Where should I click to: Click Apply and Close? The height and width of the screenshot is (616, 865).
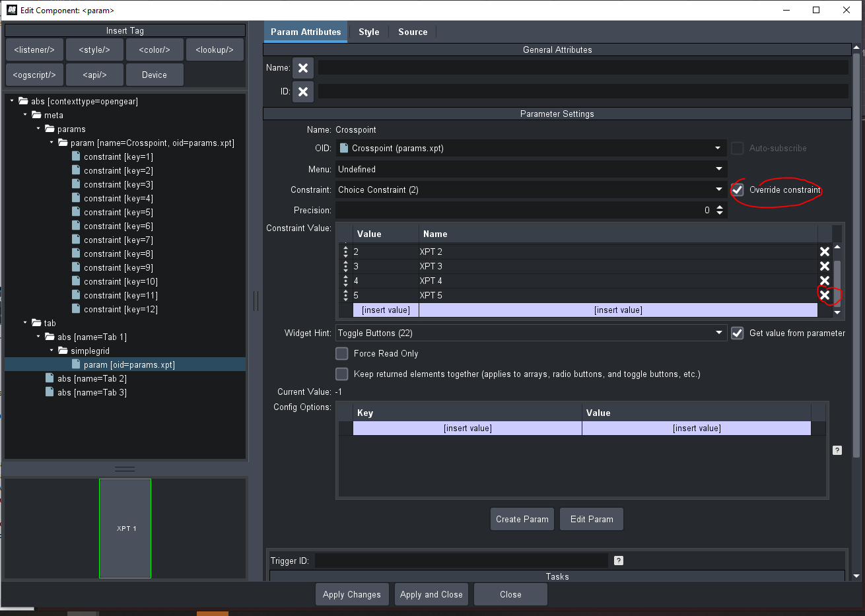coord(431,594)
